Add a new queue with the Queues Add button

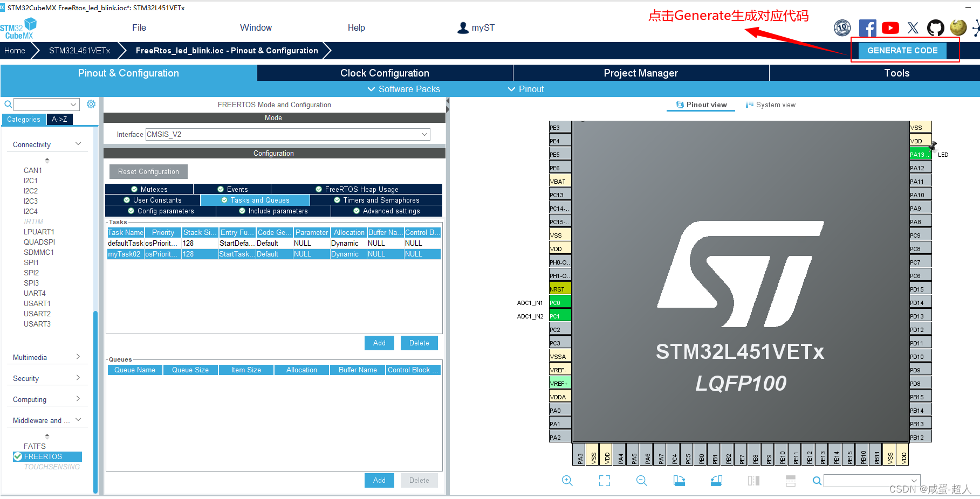point(379,480)
